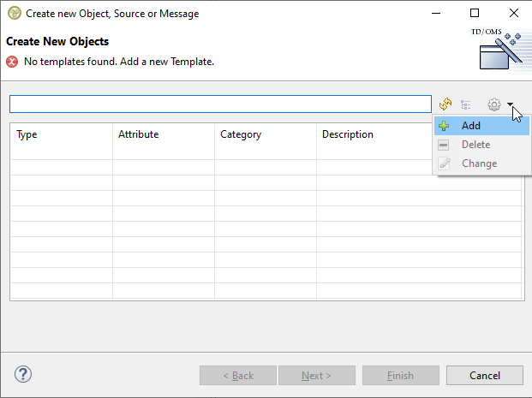This screenshot has width=532, height=398.
Task: Click the dialog title bar app icon
Action: [x=14, y=14]
